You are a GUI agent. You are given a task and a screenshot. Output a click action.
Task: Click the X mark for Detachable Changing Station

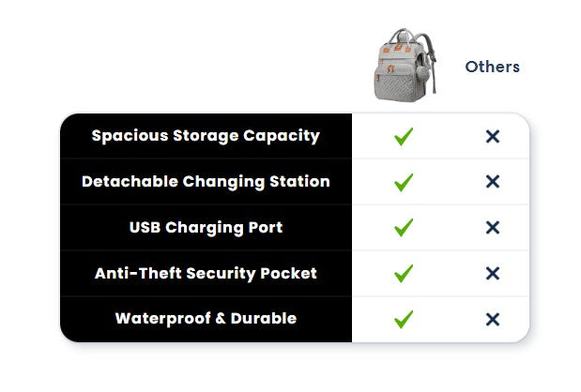tap(493, 182)
